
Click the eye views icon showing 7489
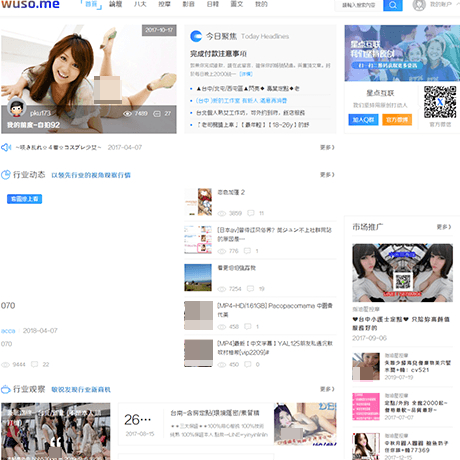[127, 114]
